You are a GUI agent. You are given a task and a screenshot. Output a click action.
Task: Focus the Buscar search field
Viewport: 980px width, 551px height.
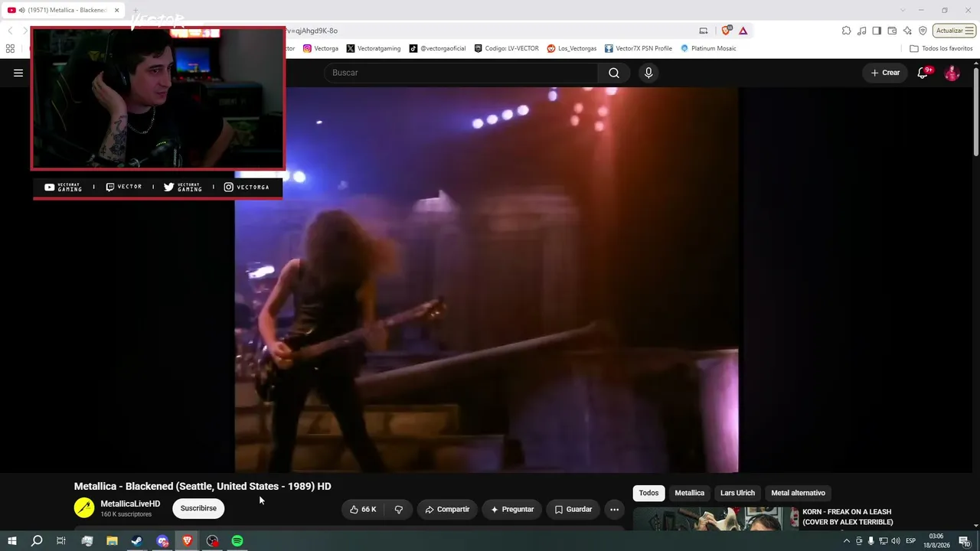(x=462, y=73)
